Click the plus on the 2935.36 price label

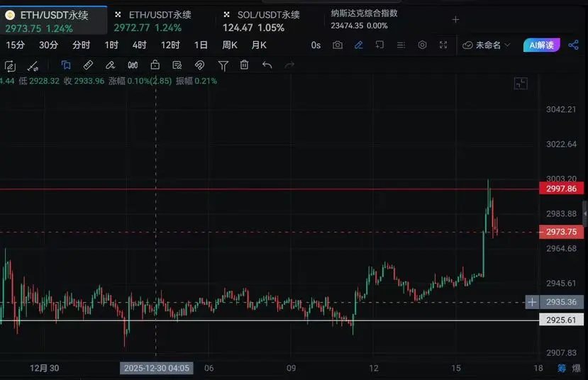(532, 302)
